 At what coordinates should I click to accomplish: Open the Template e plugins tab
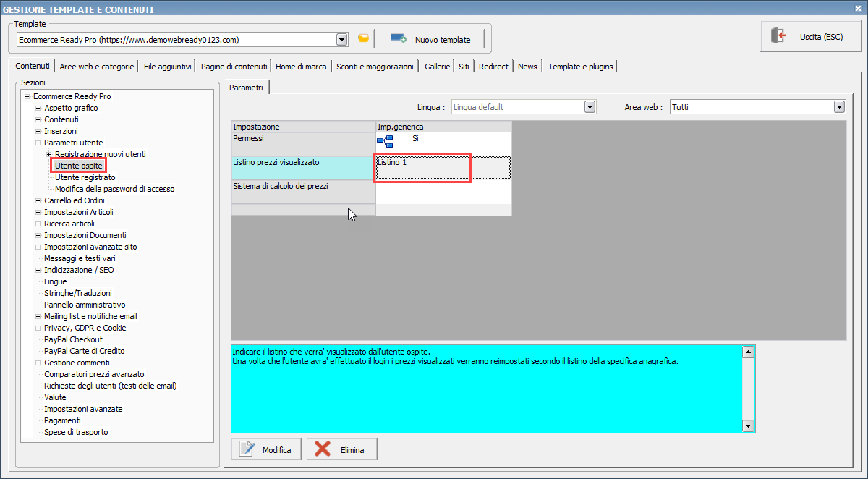tap(580, 67)
